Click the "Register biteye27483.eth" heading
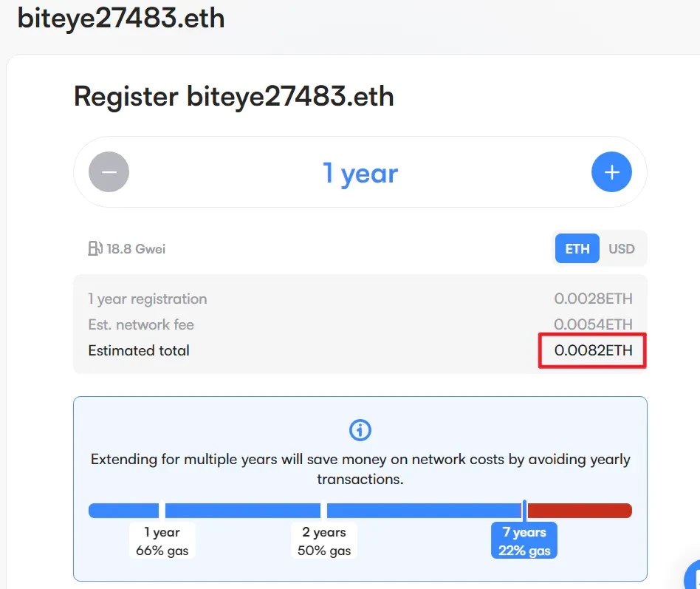The height and width of the screenshot is (589, 700). pos(234,96)
